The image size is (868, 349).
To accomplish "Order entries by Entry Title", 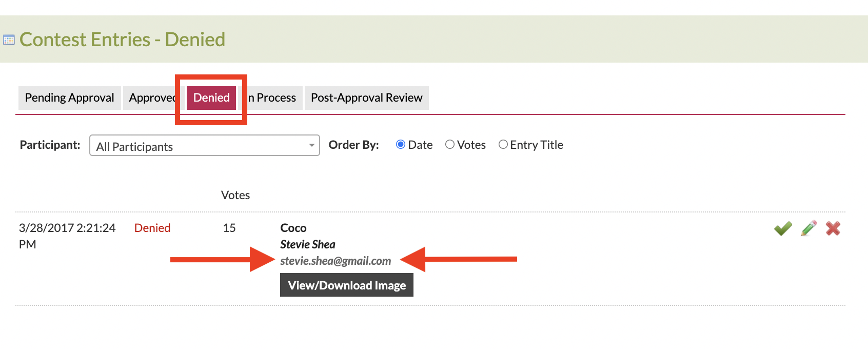I will [x=503, y=145].
